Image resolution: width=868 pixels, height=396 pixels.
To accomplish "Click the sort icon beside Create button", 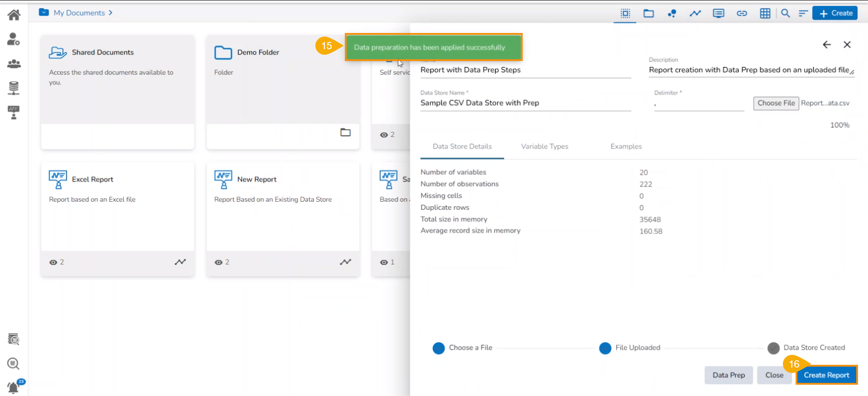I will tap(803, 14).
